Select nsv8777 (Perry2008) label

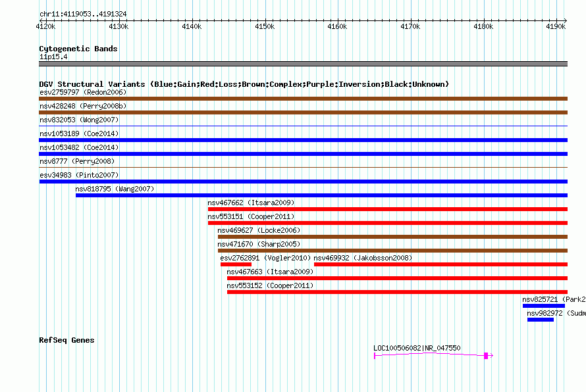pyautogui.click(x=77, y=161)
